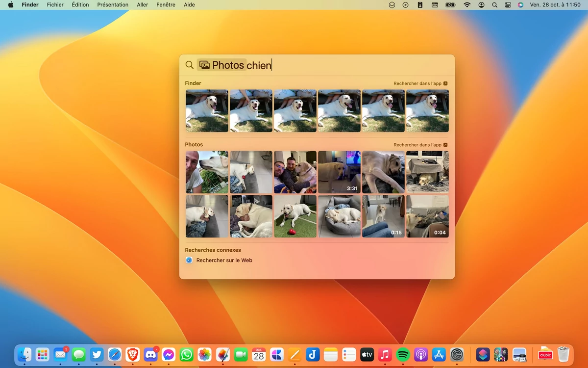This screenshot has height=368, width=588.
Task: Select the Photos search token in Spotlight
Action: 221,65
